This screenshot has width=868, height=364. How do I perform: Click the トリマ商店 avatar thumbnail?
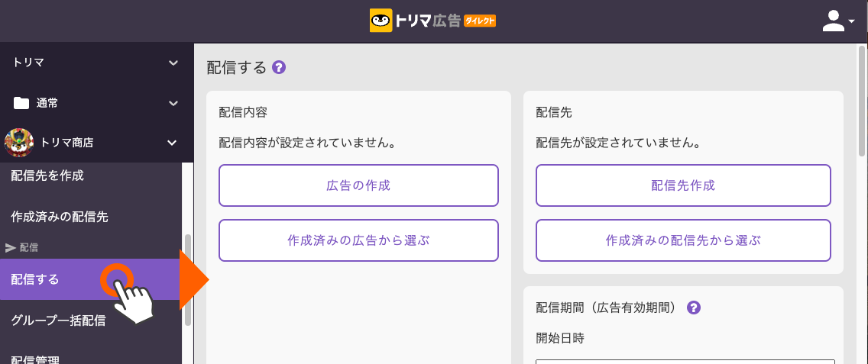click(19, 143)
